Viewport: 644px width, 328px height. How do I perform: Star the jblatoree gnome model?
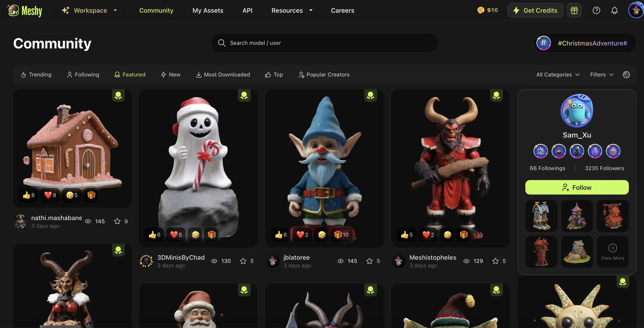tap(370, 261)
